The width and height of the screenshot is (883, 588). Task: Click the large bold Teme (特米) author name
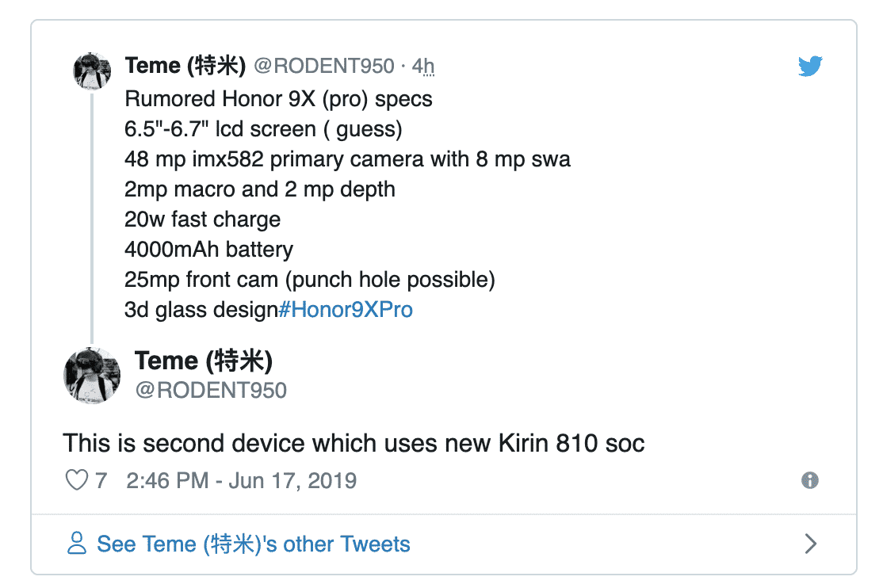[204, 361]
